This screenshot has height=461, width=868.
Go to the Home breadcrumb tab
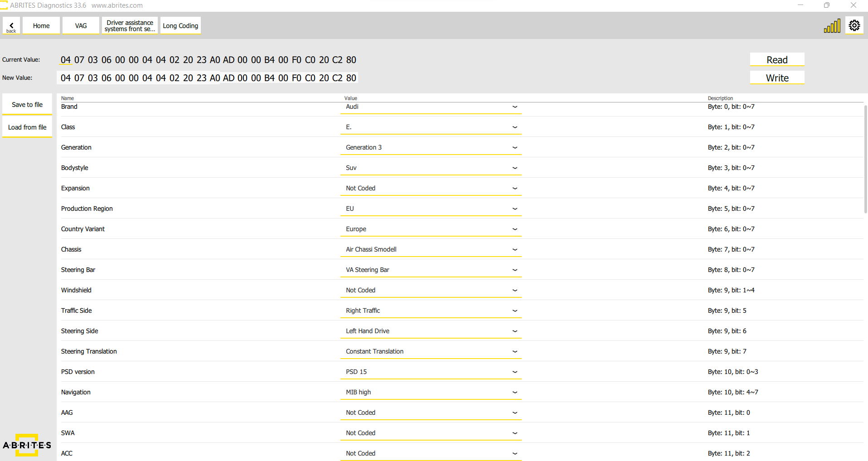41,26
